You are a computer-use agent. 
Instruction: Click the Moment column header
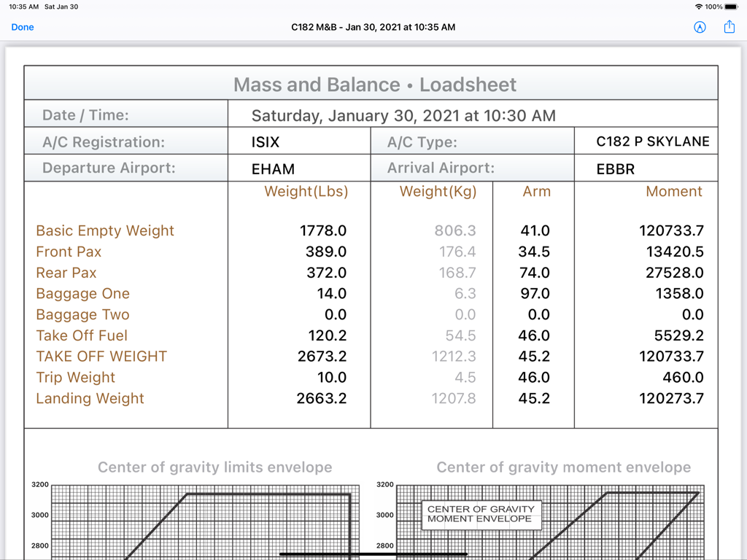point(673,192)
